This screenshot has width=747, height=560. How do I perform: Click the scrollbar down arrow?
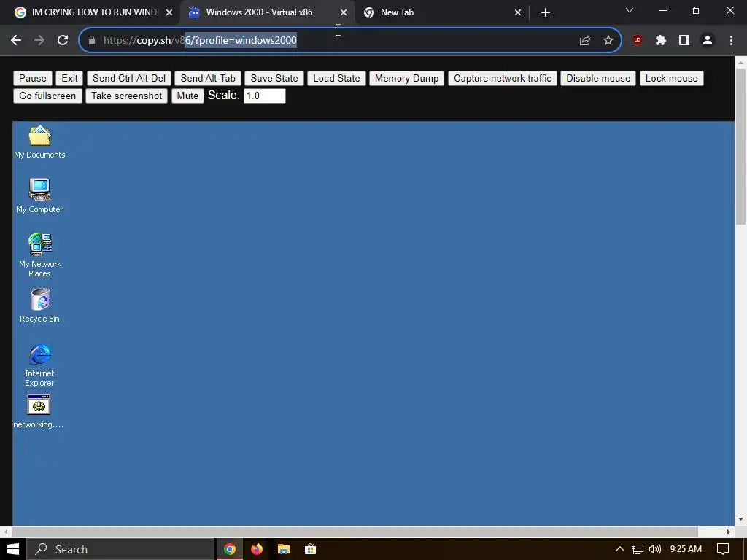[740, 519]
